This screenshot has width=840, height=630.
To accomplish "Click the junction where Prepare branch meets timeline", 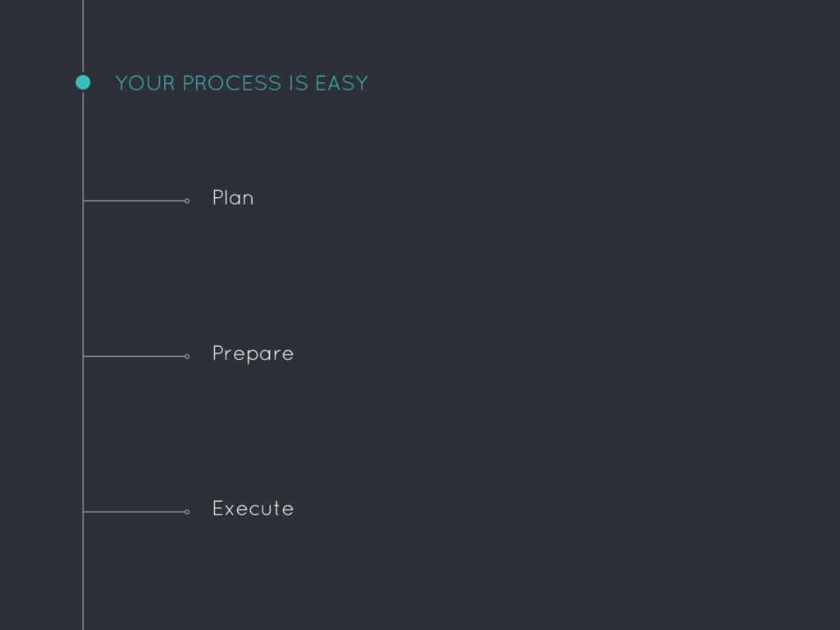I will pyautogui.click(x=83, y=356).
